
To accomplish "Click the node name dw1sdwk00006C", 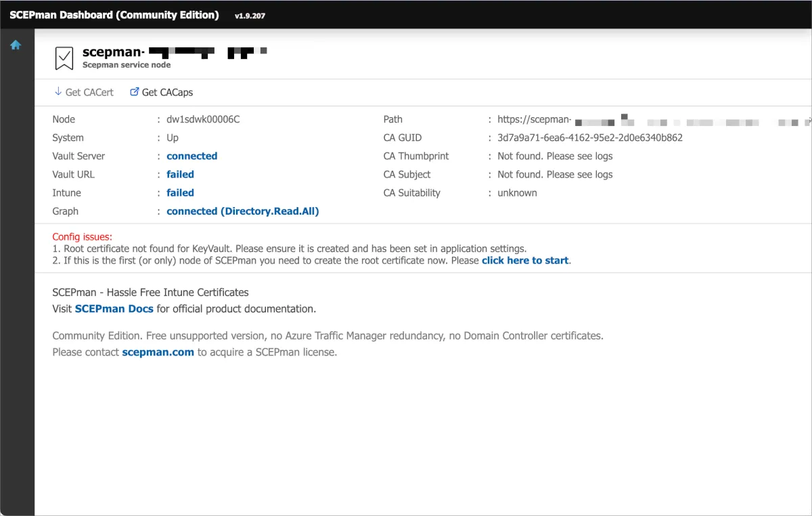I will point(203,119).
